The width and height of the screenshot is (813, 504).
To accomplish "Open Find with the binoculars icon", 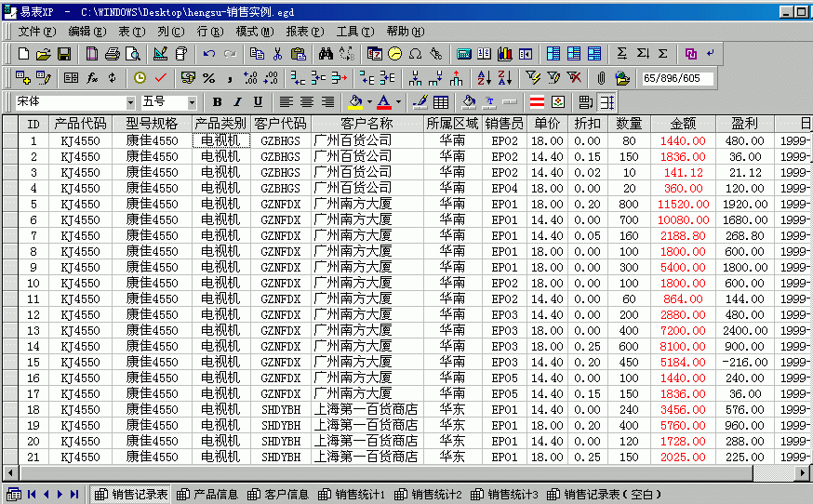I will (327, 53).
